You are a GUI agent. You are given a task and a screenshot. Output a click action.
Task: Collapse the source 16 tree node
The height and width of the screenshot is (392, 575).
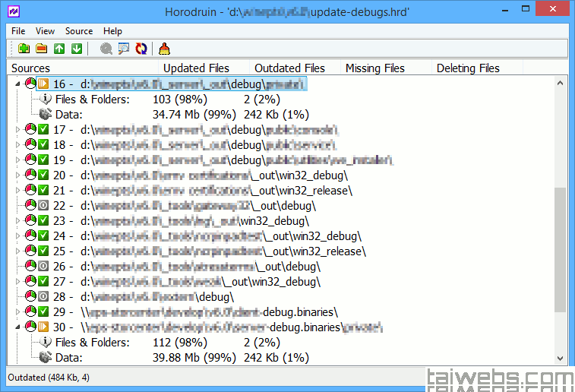pos(18,84)
